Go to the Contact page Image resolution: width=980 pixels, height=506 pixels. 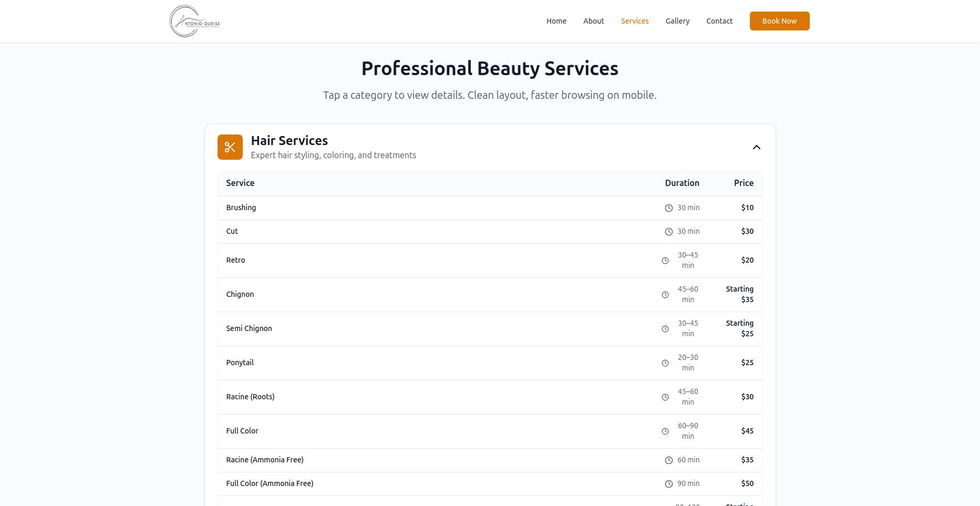pos(719,21)
